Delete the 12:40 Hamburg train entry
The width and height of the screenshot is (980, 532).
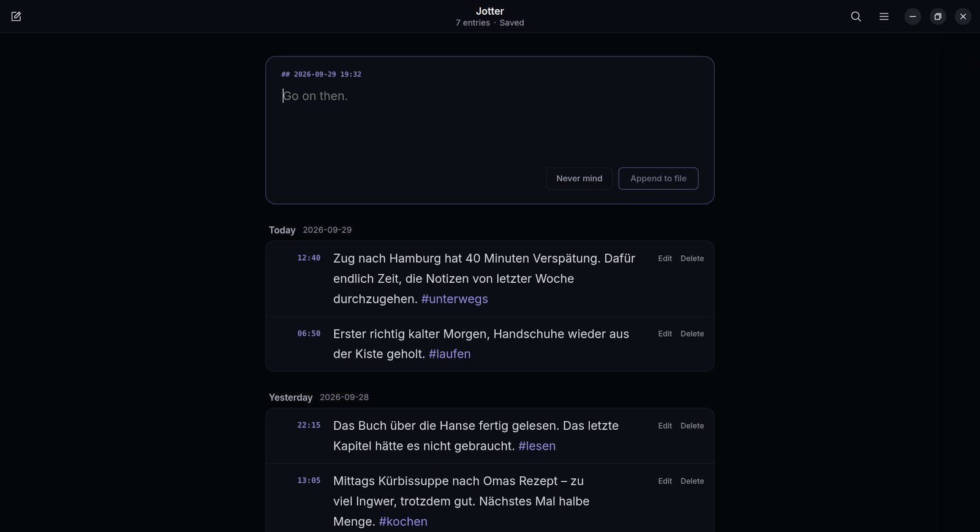[x=692, y=258]
